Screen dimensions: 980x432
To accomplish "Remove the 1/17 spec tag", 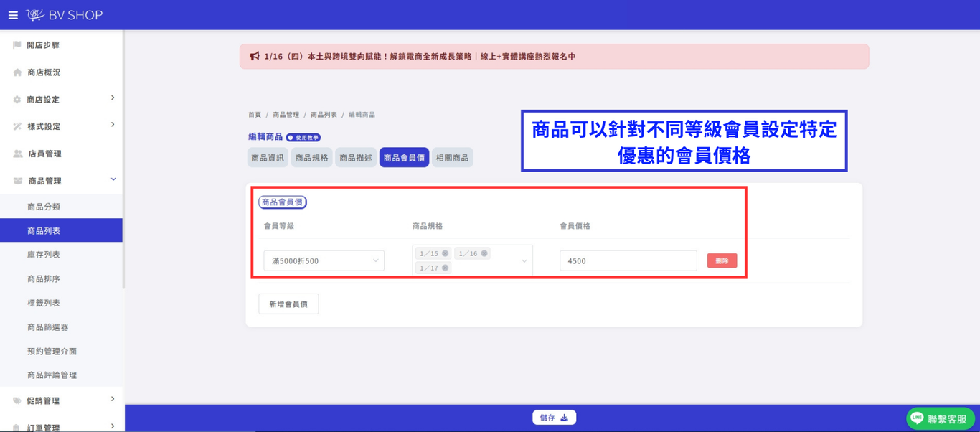I will click(x=445, y=268).
